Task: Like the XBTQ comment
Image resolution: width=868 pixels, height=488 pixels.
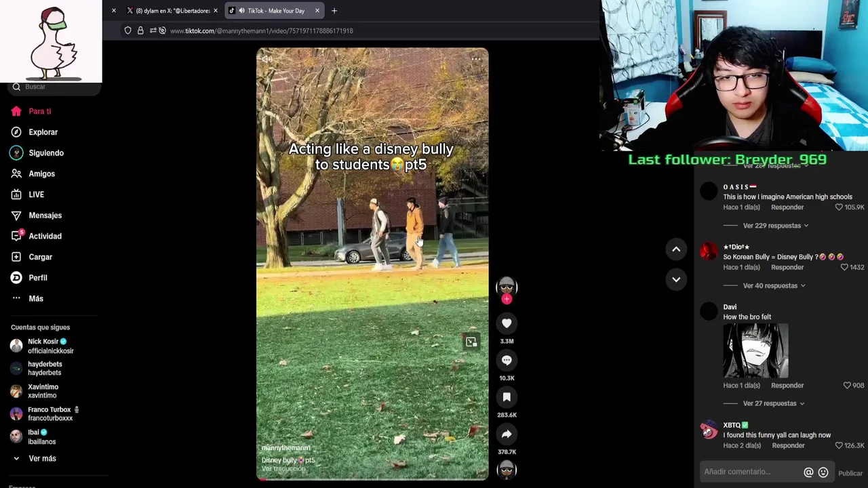Action: point(839,445)
